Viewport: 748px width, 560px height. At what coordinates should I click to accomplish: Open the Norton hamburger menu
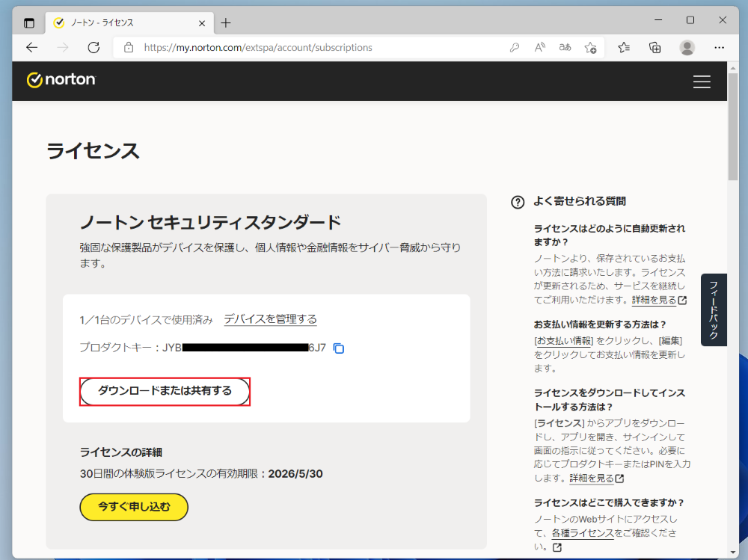[x=702, y=81]
